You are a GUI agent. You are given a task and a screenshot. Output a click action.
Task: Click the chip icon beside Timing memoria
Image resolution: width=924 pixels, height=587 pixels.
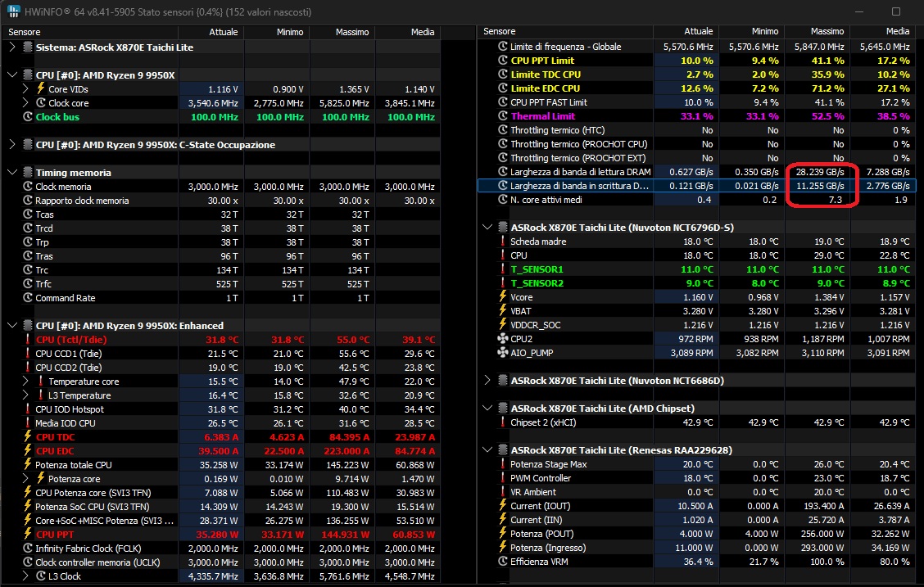28,173
